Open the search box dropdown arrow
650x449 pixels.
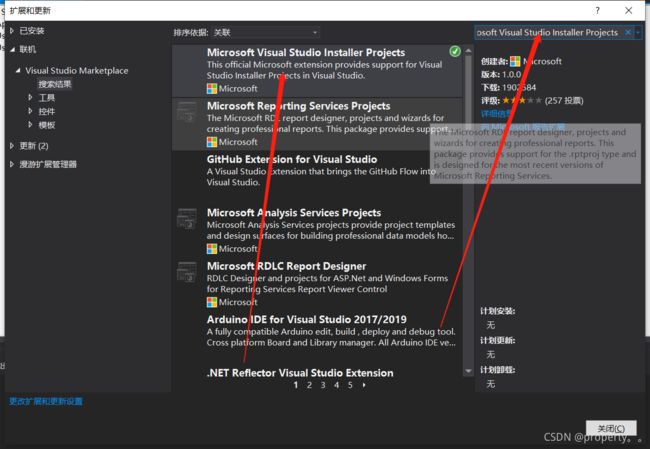pos(639,32)
